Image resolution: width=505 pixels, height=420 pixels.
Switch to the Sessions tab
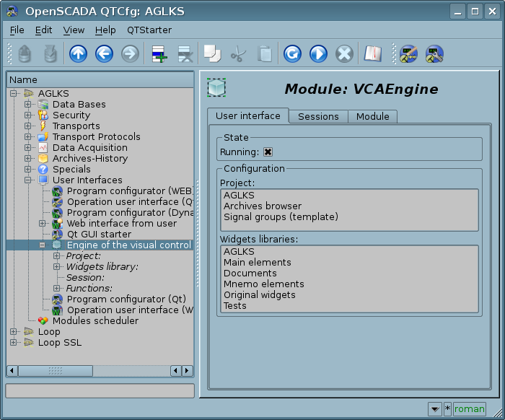click(318, 116)
